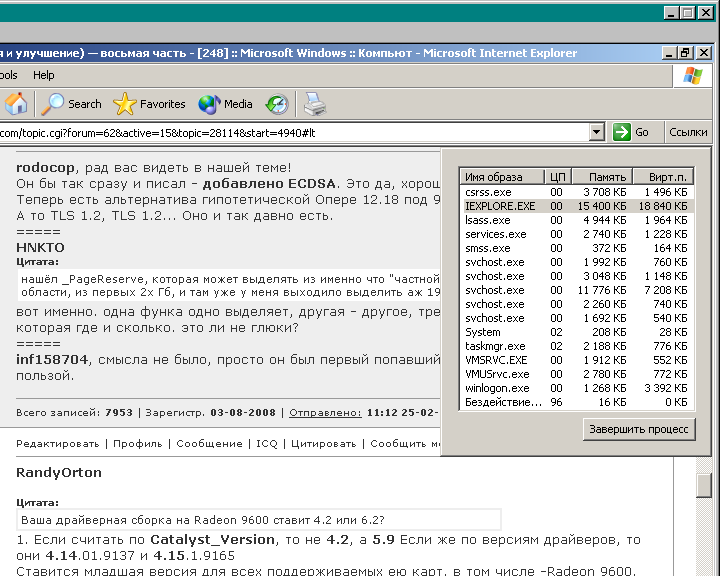
Task: Click the Цитировать link
Action: tap(324, 444)
